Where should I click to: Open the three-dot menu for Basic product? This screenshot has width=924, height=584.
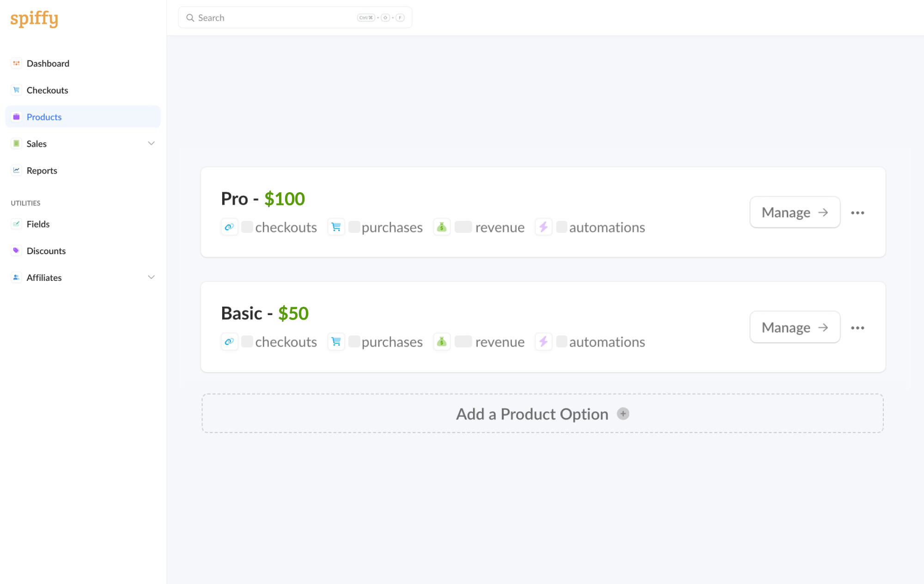tap(857, 328)
